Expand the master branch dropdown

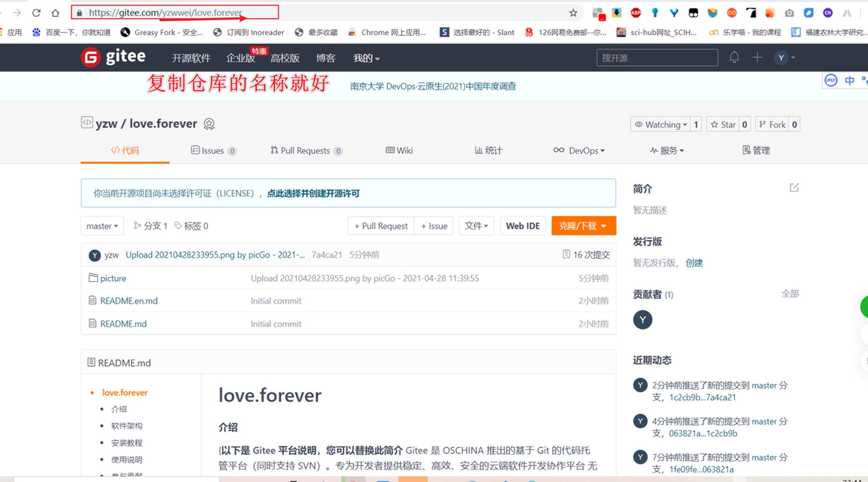(x=102, y=226)
